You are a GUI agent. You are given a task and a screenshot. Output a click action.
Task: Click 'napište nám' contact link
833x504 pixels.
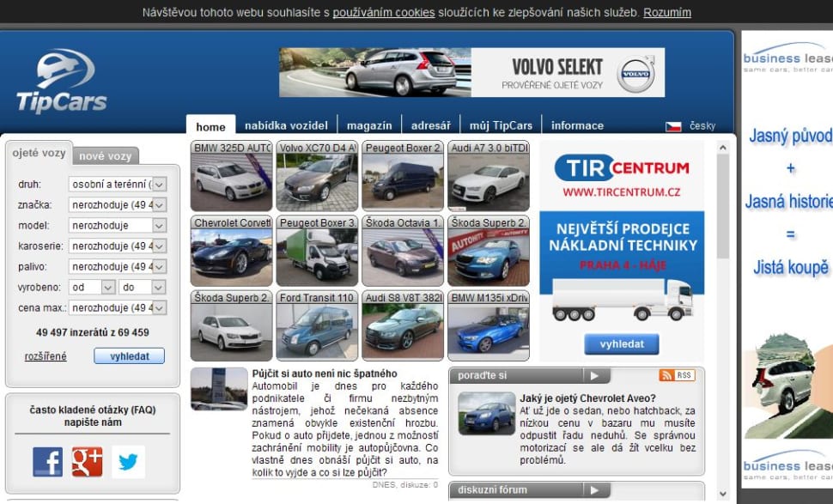(x=93, y=422)
